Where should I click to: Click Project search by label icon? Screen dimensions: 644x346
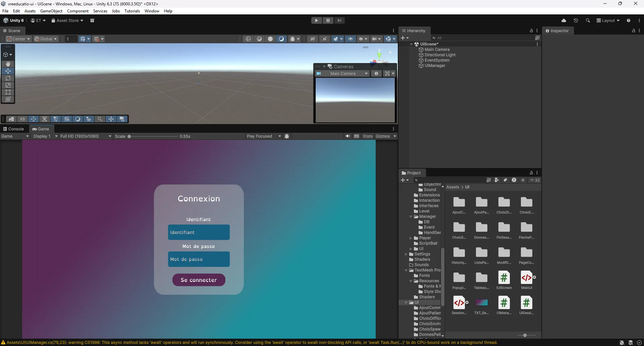[505, 180]
